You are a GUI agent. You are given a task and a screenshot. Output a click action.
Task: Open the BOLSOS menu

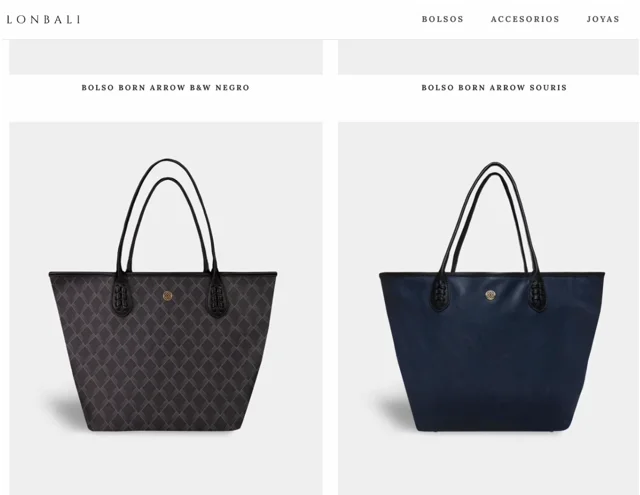(442, 19)
